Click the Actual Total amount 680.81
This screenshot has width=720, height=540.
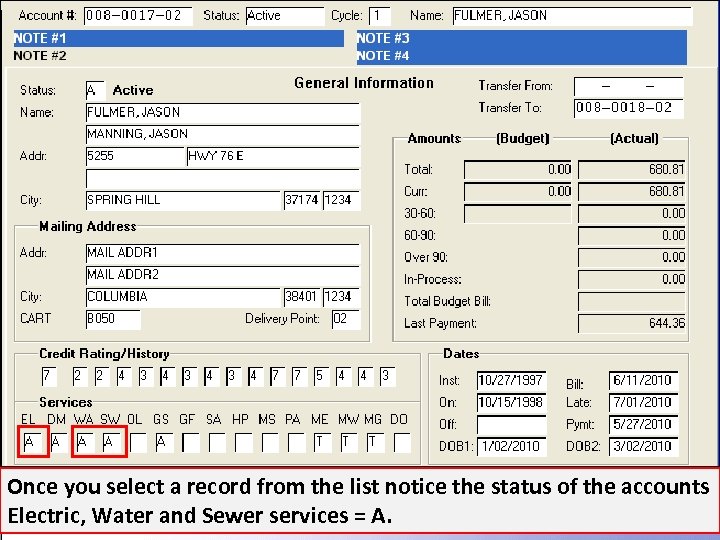tap(631, 170)
